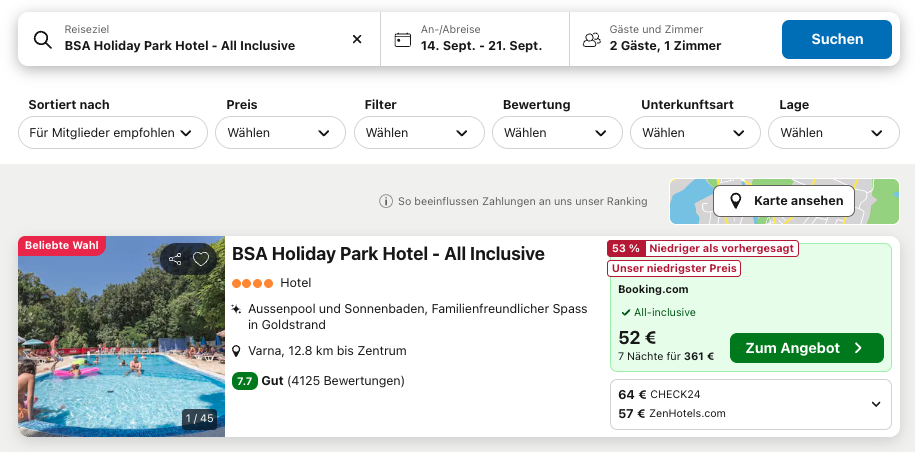The image size is (915, 452).
Task: Open the Preis dropdown
Action: 280,132
